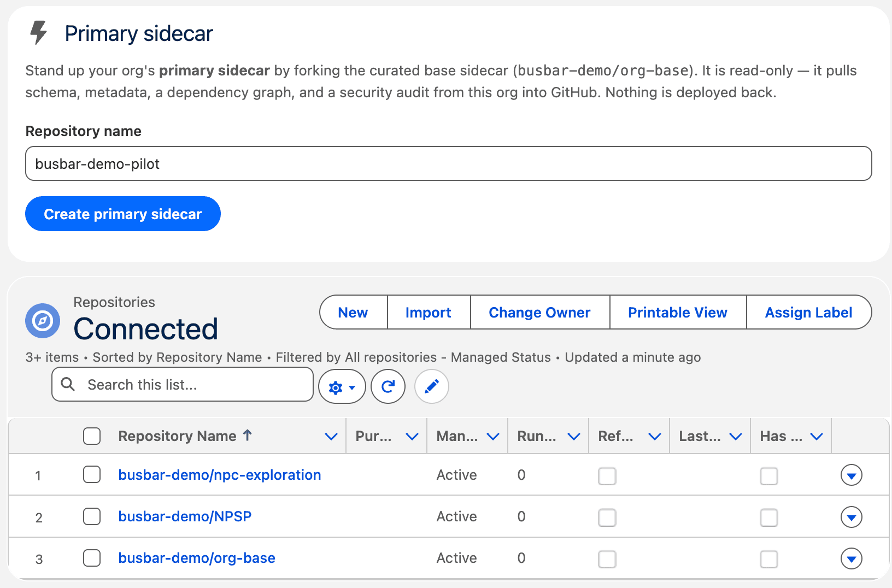This screenshot has width=892, height=588.
Task: Click sort arrow beside Repository Name
Action: (248, 435)
